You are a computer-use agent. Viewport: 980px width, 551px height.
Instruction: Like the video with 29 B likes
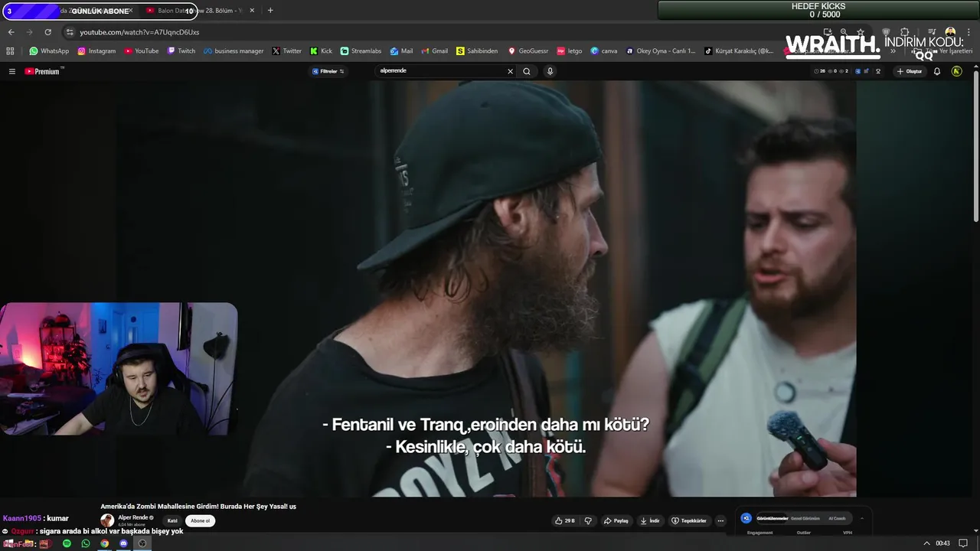click(x=564, y=520)
